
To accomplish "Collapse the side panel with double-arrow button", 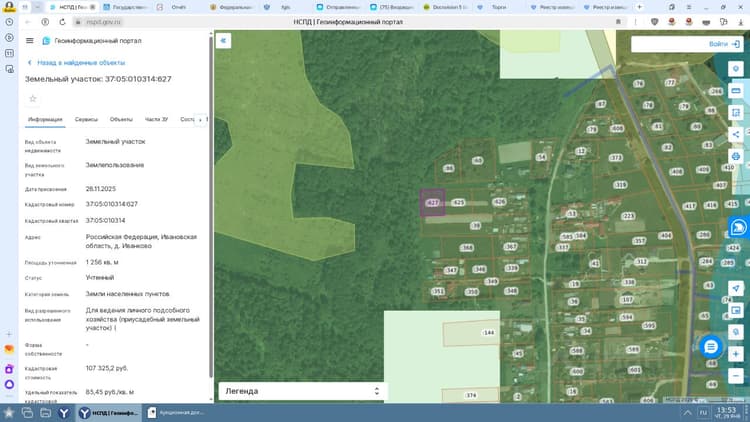I will click(223, 41).
